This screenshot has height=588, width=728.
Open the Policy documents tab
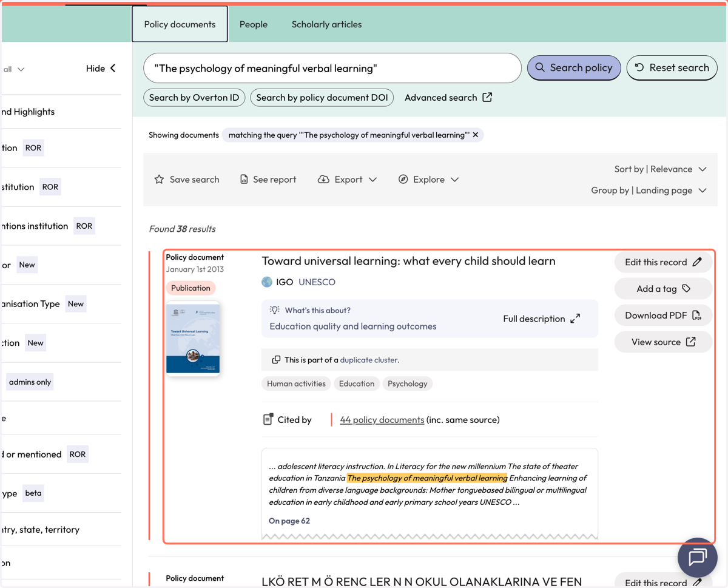(180, 24)
